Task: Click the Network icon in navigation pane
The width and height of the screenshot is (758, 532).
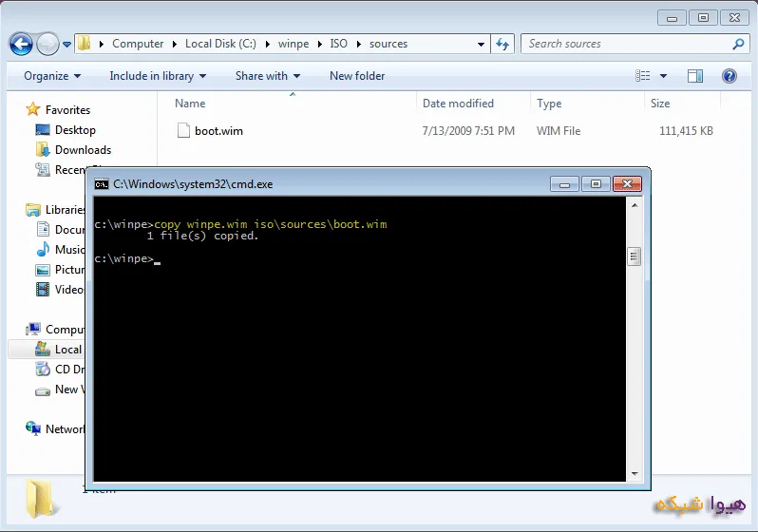Action: coord(33,428)
